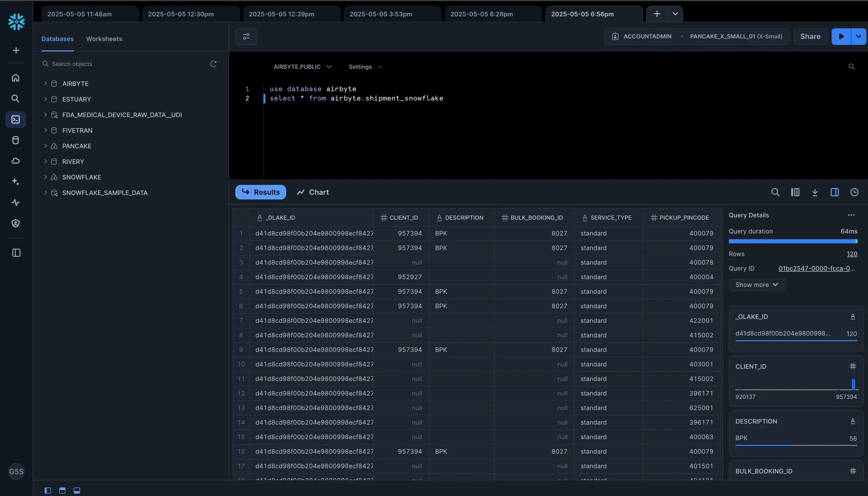Click the column selector icon in results
Image resolution: width=868 pixels, height=496 pixels.
coord(795,193)
